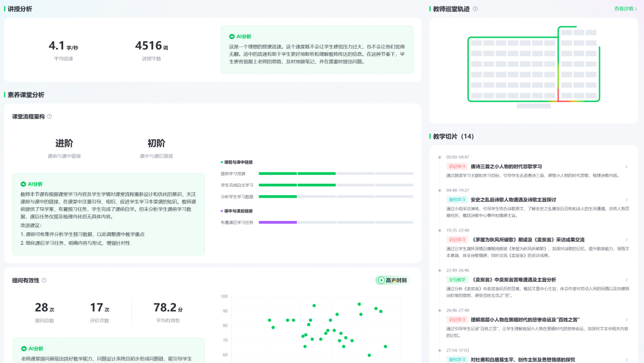Click AI分析 icon in 课堂流程重构 panel
The width and height of the screenshot is (644, 363).
[23, 184]
